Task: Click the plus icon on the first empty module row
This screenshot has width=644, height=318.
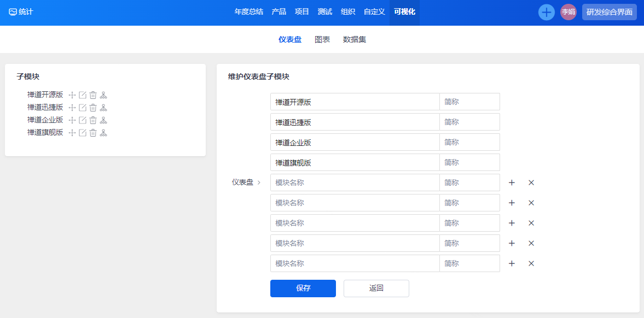Action: (512, 182)
